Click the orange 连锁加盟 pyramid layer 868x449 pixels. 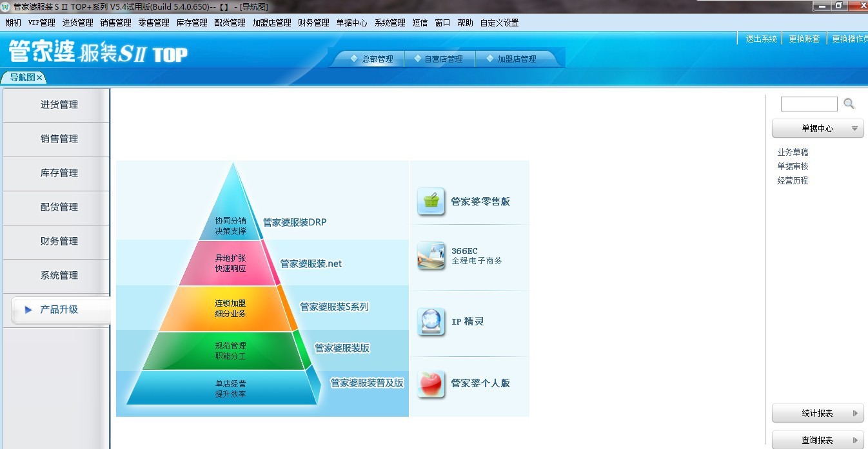pyautogui.click(x=231, y=309)
